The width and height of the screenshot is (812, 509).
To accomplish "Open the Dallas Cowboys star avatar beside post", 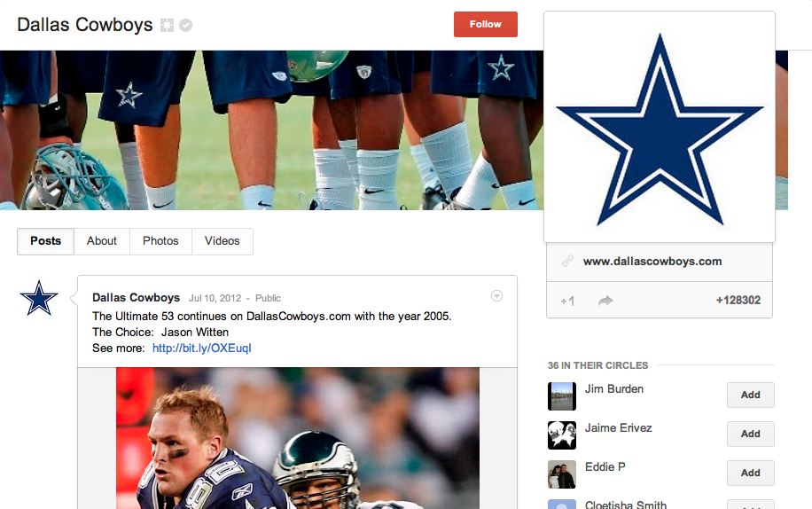I will click(39, 298).
